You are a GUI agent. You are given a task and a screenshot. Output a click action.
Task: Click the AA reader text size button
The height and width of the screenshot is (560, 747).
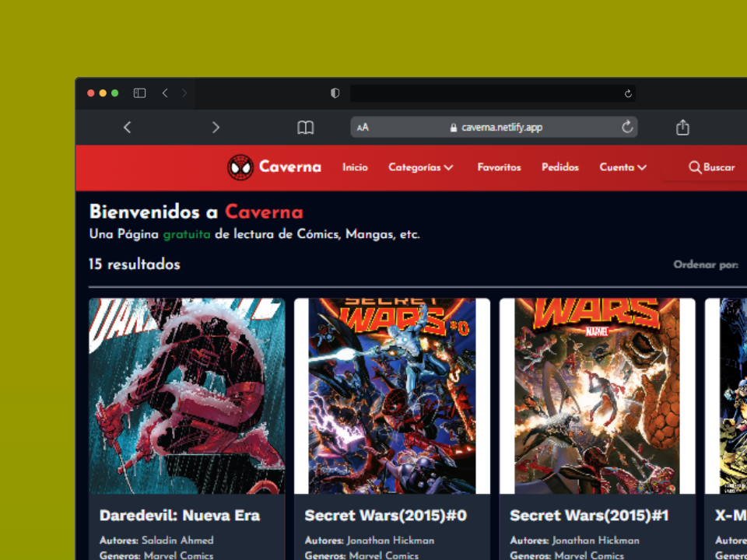[363, 127]
